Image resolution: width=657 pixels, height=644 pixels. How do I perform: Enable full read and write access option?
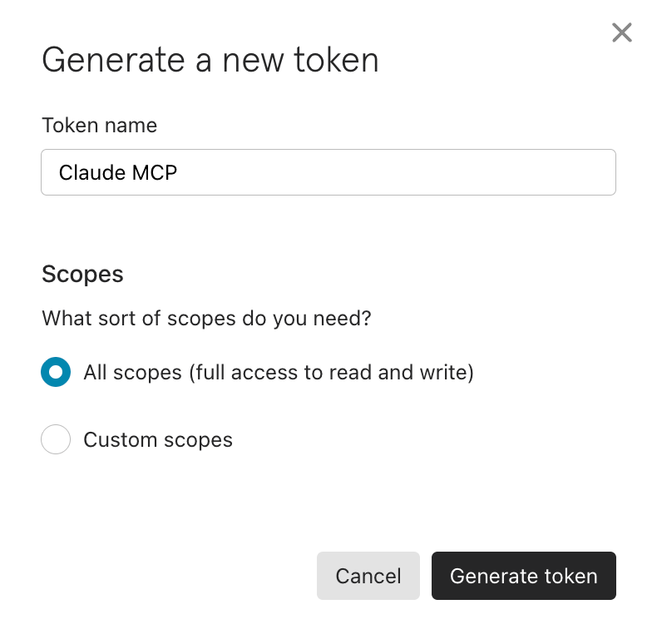[x=56, y=372]
